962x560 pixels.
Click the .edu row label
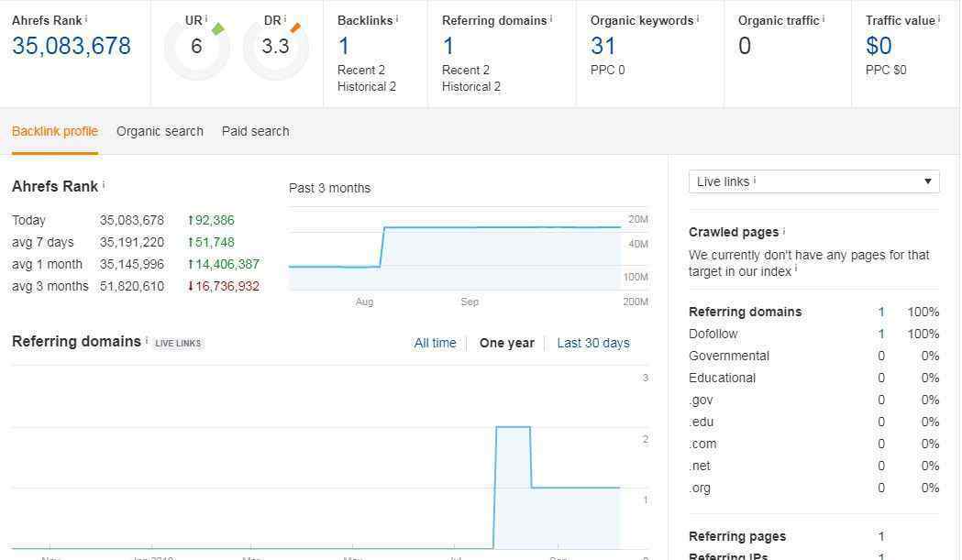coord(702,422)
